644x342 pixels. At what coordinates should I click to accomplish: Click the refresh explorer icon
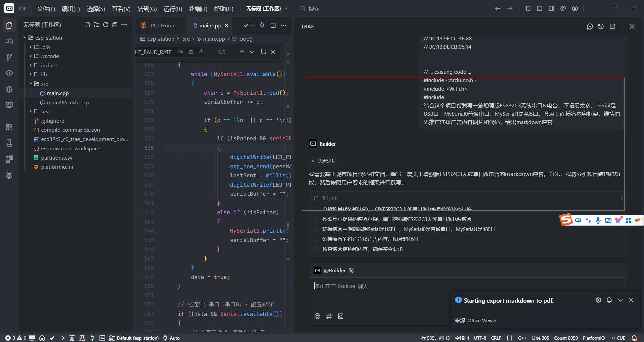(106, 25)
